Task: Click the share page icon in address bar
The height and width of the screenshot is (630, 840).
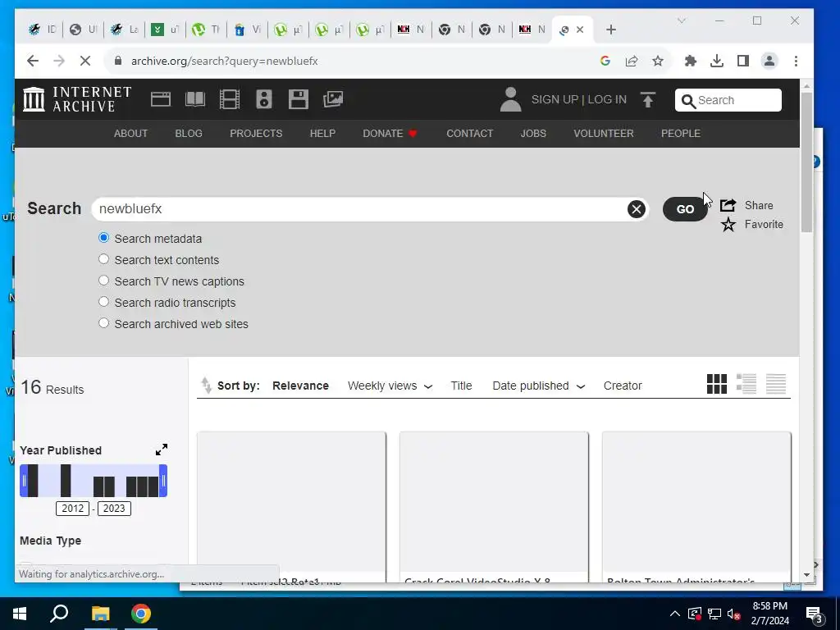Action: pyautogui.click(x=632, y=61)
